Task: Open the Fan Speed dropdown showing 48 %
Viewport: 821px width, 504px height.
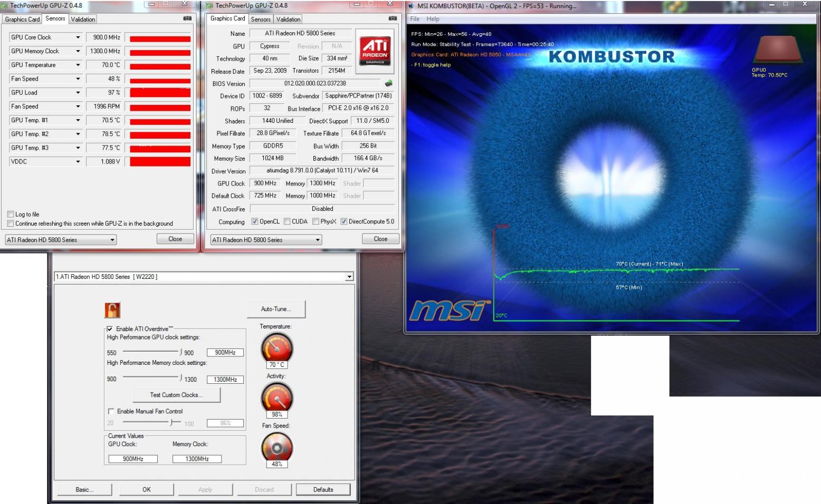Action: (x=78, y=79)
